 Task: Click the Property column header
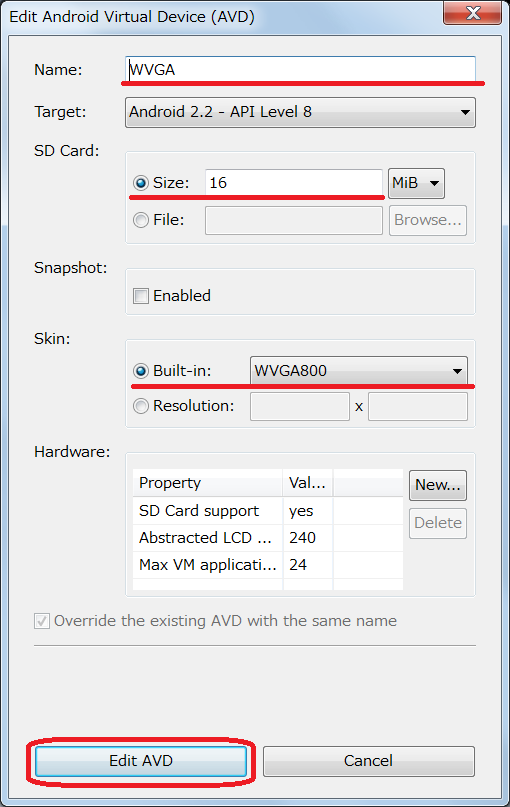pos(207,483)
